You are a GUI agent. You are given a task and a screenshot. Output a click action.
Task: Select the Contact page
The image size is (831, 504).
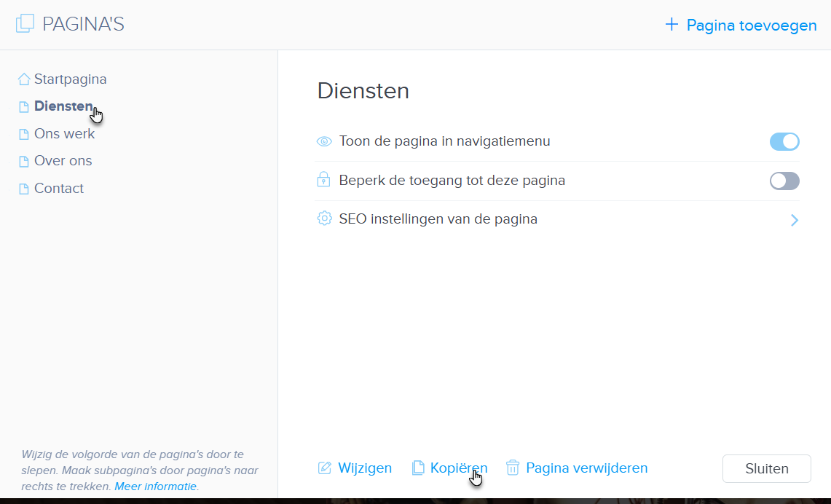pyautogui.click(x=59, y=188)
